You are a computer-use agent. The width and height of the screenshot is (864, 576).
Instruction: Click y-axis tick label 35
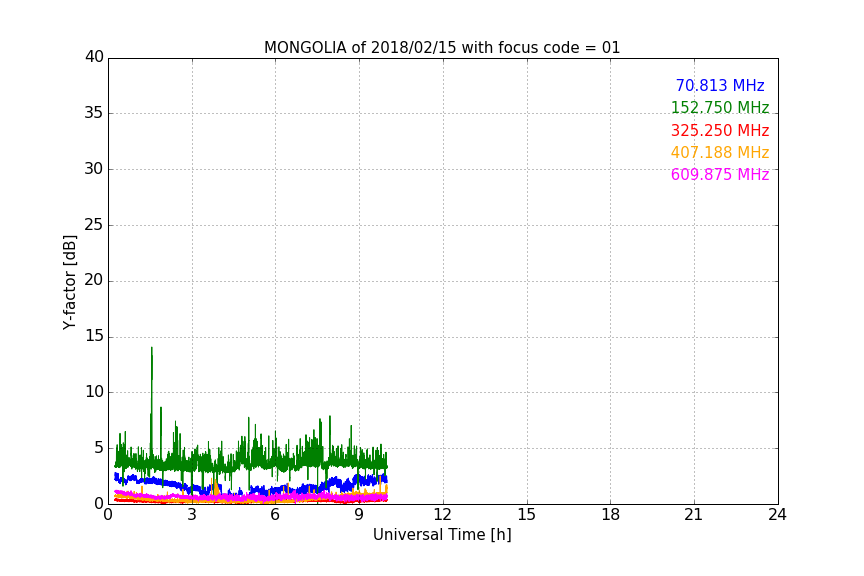94,113
